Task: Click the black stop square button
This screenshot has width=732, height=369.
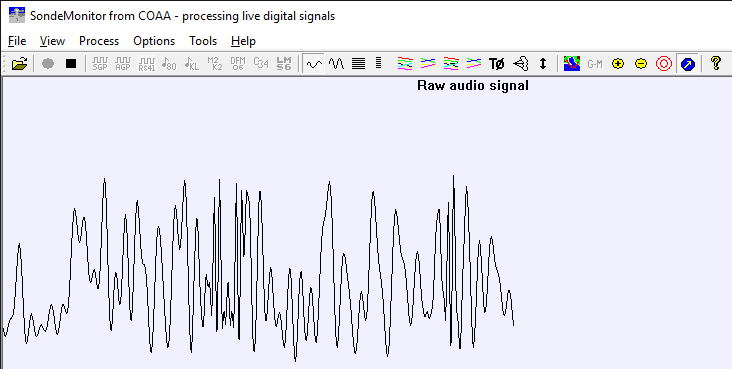Action: pyautogui.click(x=70, y=64)
